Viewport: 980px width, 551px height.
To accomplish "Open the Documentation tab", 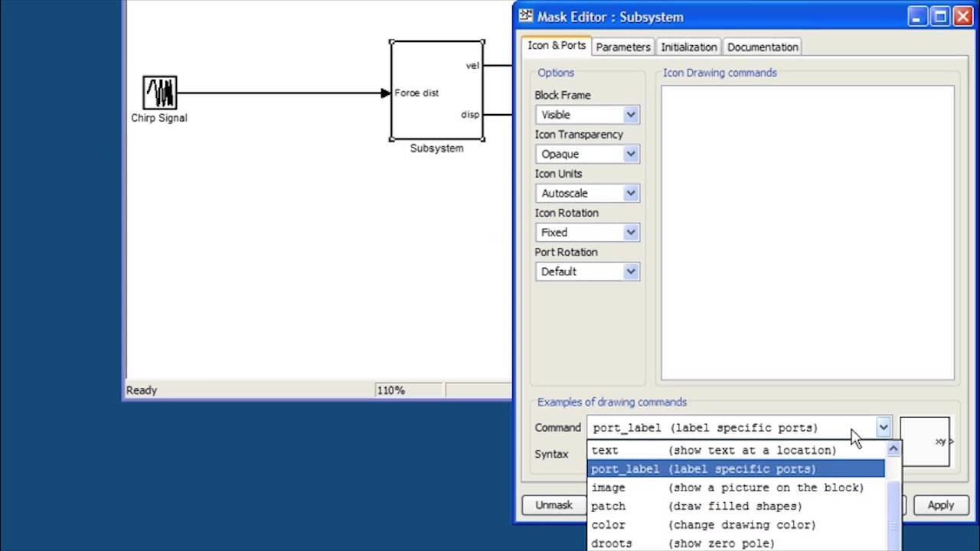I will coord(763,47).
